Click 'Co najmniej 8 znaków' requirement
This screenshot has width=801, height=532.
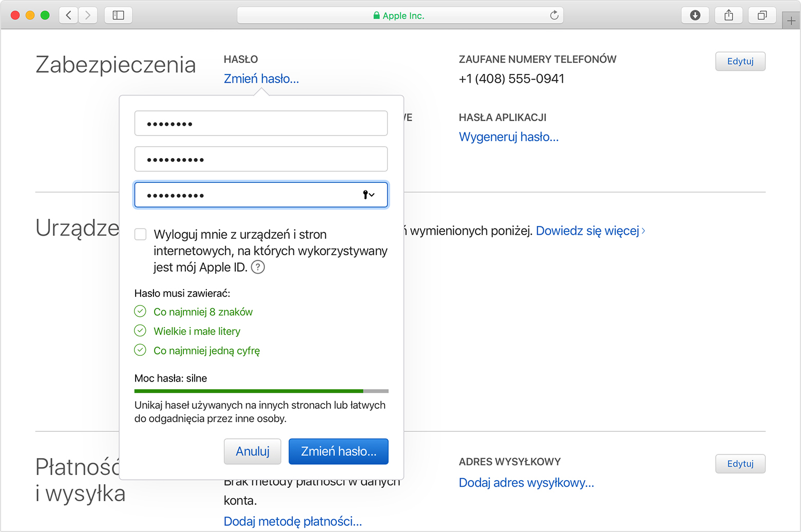point(203,312)
